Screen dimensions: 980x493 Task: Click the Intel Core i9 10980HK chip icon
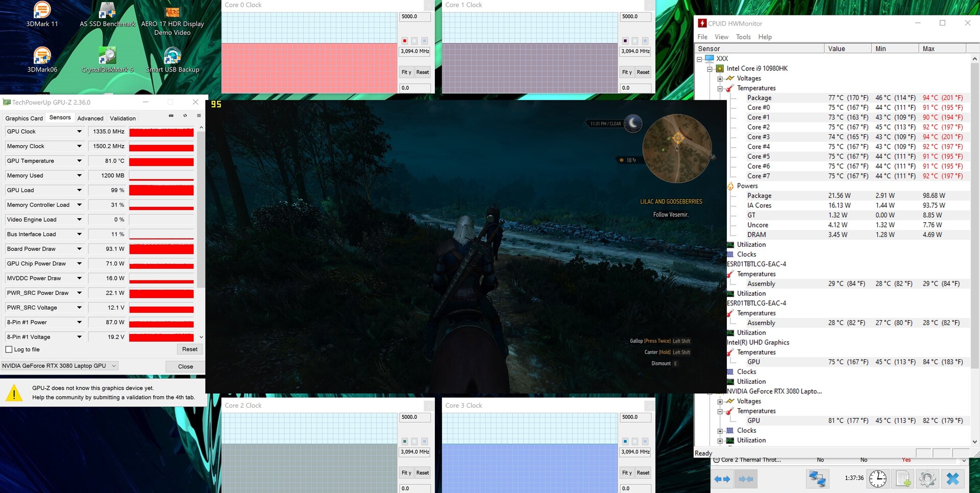720,68
